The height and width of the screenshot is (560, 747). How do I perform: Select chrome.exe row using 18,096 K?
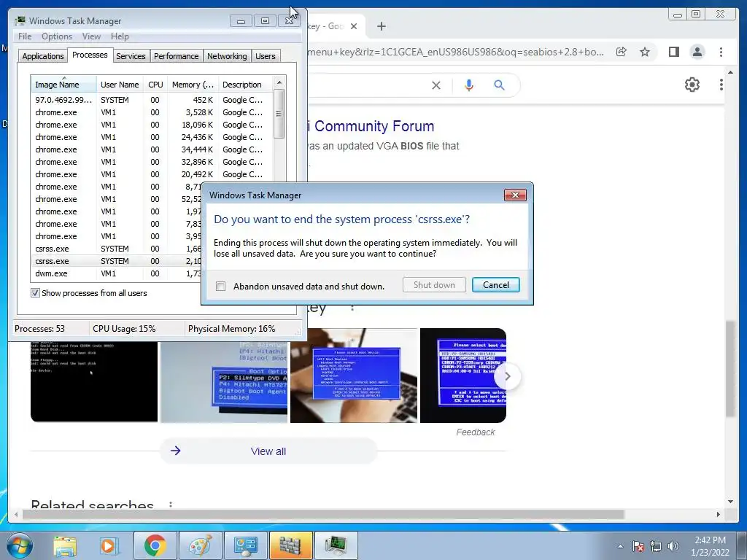[152, 125]
